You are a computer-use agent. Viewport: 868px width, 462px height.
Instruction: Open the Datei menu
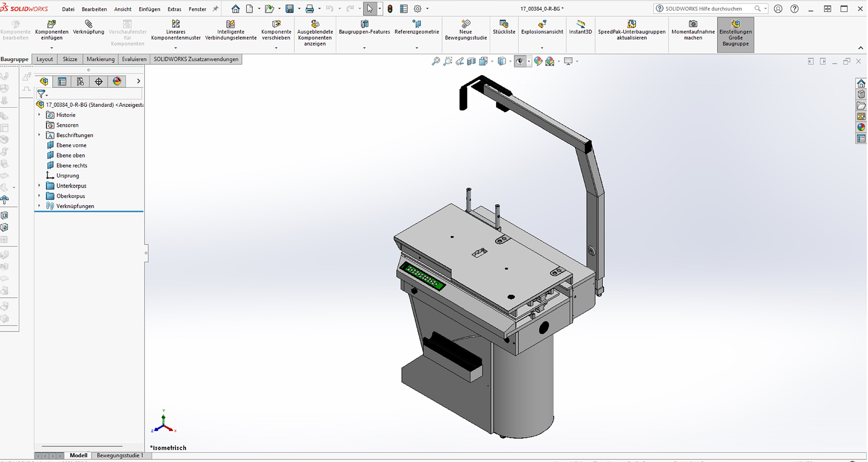(x=68, y=9)
